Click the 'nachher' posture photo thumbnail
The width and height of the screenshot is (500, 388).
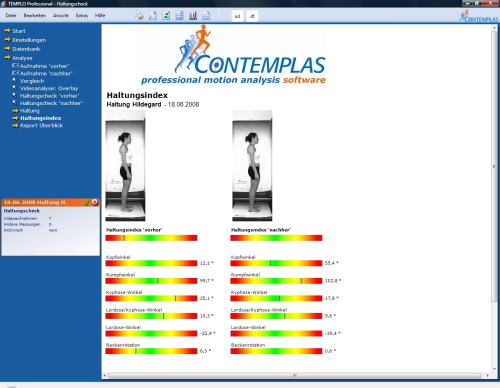click(252, 166)
